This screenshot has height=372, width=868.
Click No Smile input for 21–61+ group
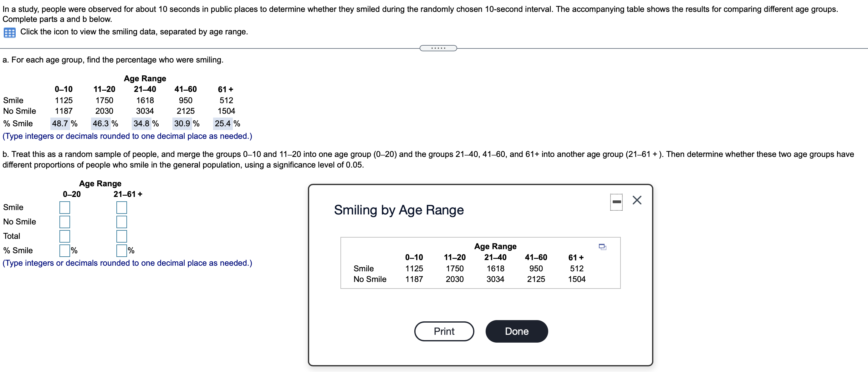click(x=122, y=222)
